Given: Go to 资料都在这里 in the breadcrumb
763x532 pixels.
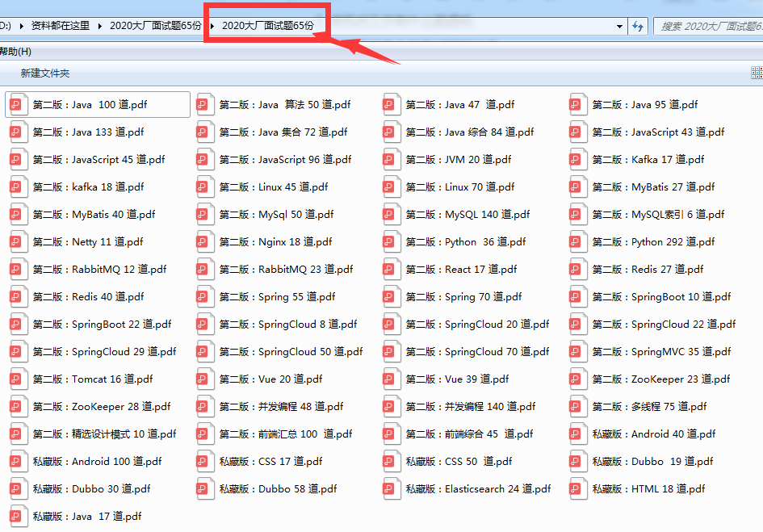Looking at the screenshot, I should click(x=61, y=26).
